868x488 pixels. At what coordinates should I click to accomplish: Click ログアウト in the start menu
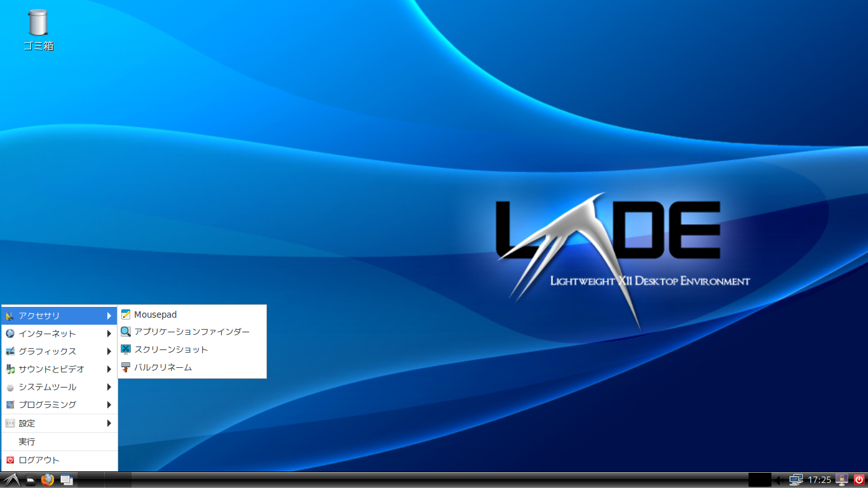(x=59, y=460)
